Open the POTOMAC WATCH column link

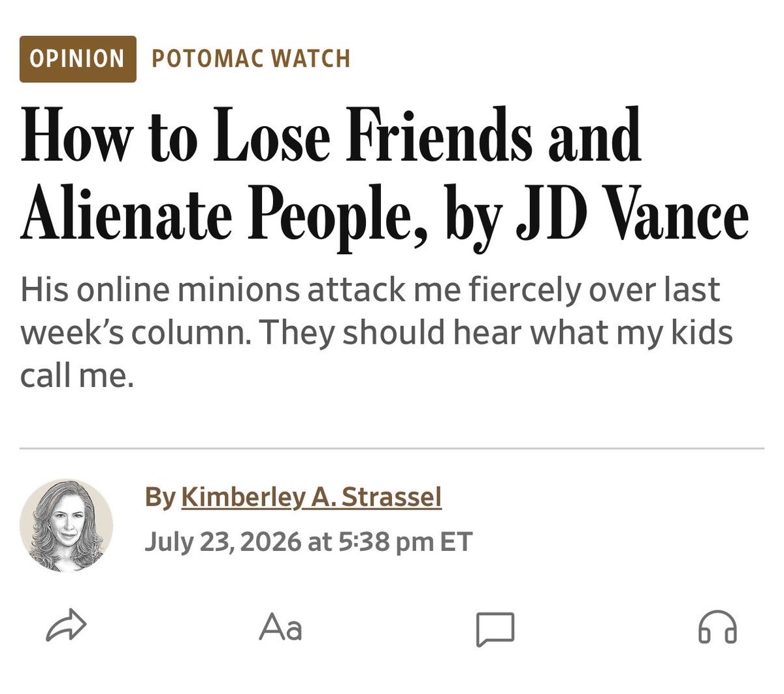(x=252, y=59)
